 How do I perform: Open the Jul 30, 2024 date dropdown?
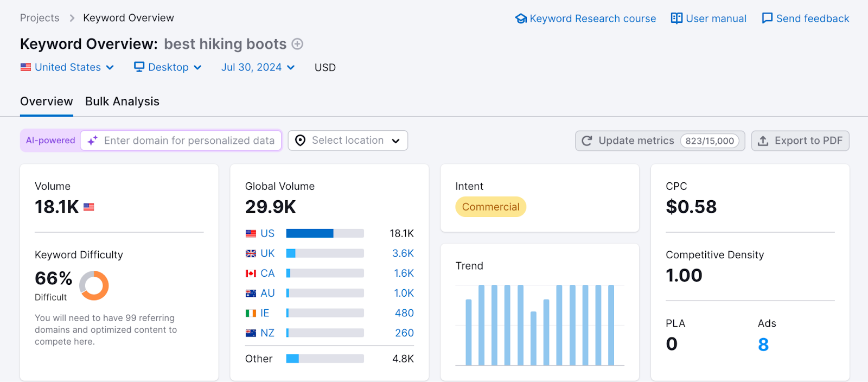(x=258, y=67)
